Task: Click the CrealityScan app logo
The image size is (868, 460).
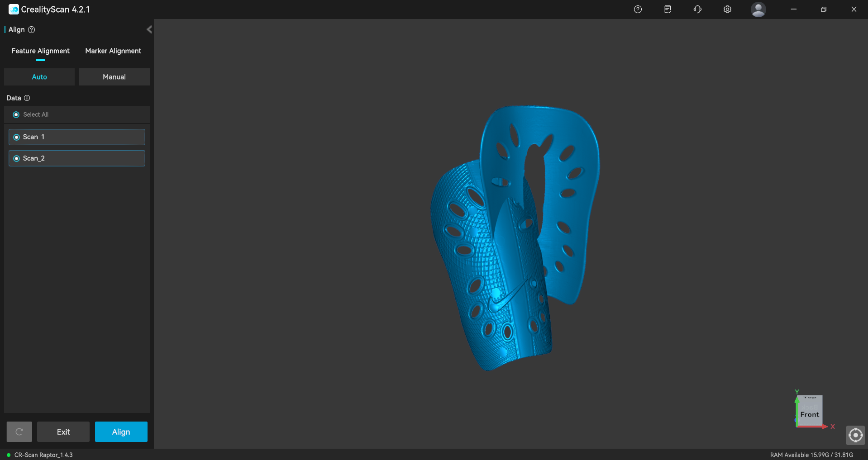Action: click(x=14, y=9)
